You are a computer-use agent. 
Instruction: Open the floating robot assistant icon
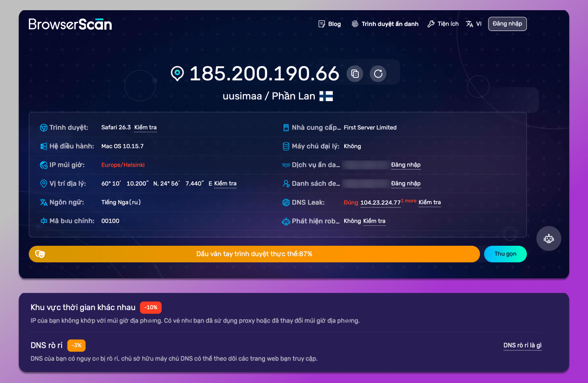(548, 238)
